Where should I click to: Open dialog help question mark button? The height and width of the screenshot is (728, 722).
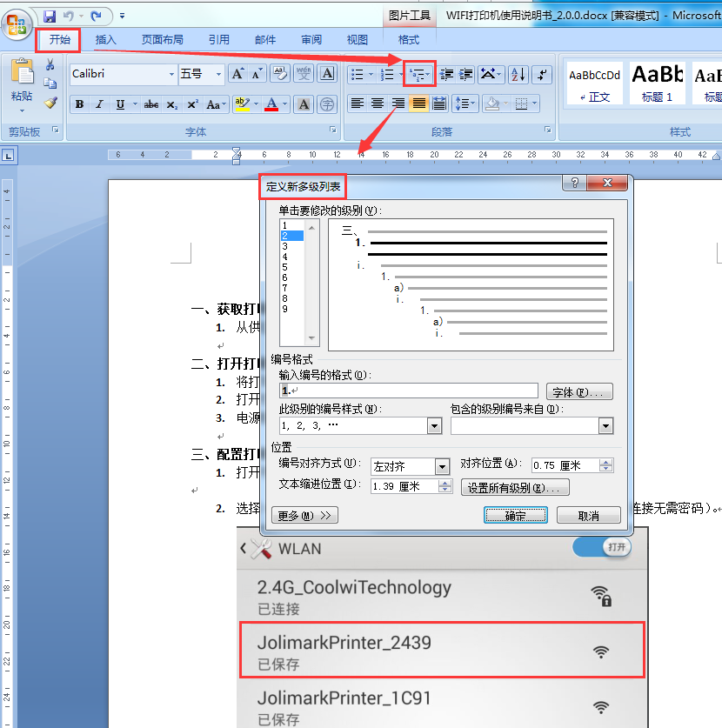(x=575, y=183)
